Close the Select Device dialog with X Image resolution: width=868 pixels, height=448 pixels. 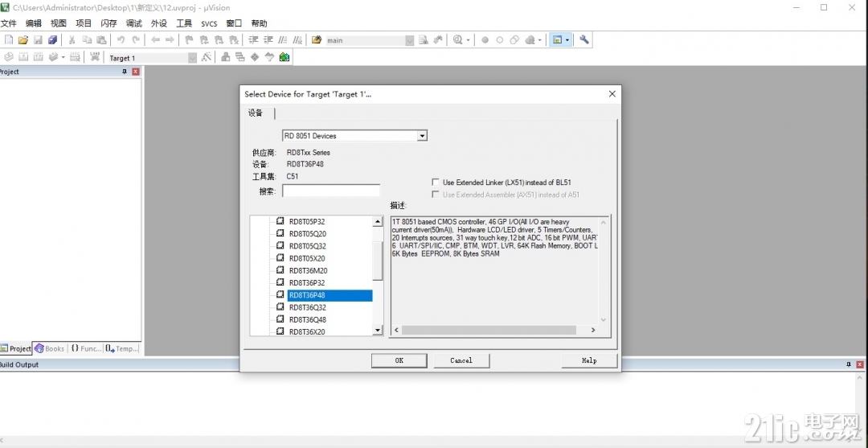(612, 94)
